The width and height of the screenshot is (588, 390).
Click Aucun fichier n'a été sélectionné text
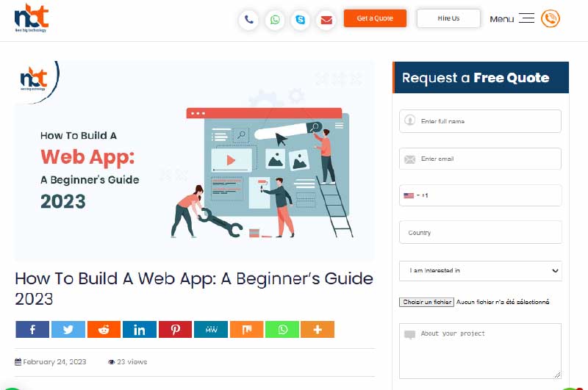pyautogui.click(x=503, y=302)
